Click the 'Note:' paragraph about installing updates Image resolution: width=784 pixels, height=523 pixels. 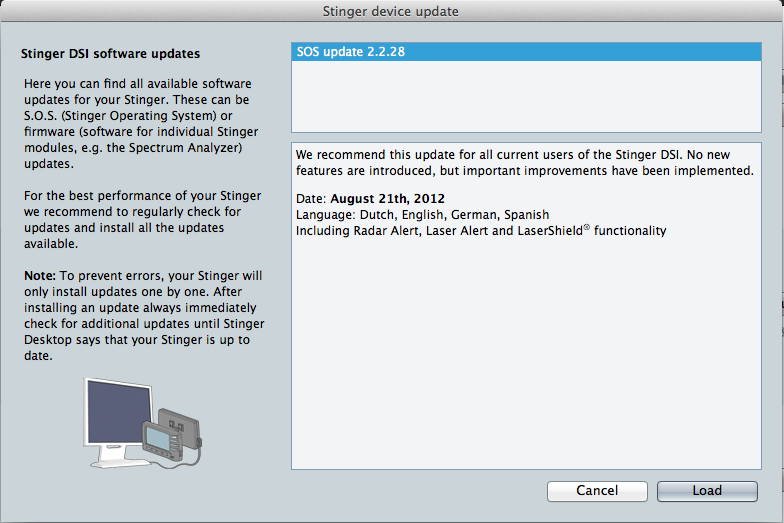pyautogui.click(x=144, y=316)
